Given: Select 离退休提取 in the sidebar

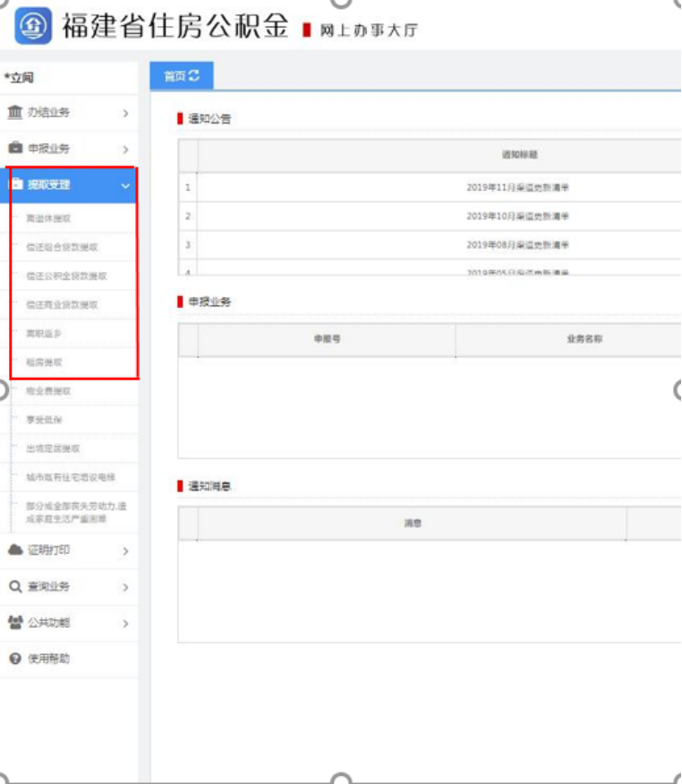Looking at the screenshot, I should click(49, 218).
